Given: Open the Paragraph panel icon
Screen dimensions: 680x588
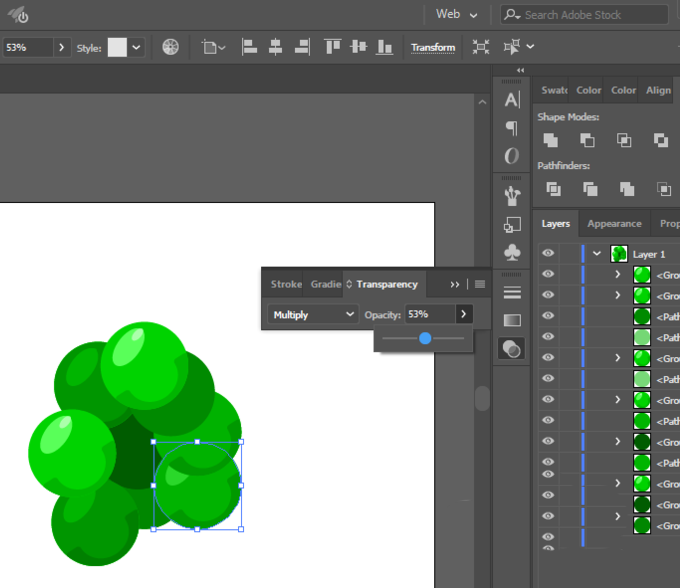Looking at the screenshot, I should click(x=512, y=127).
